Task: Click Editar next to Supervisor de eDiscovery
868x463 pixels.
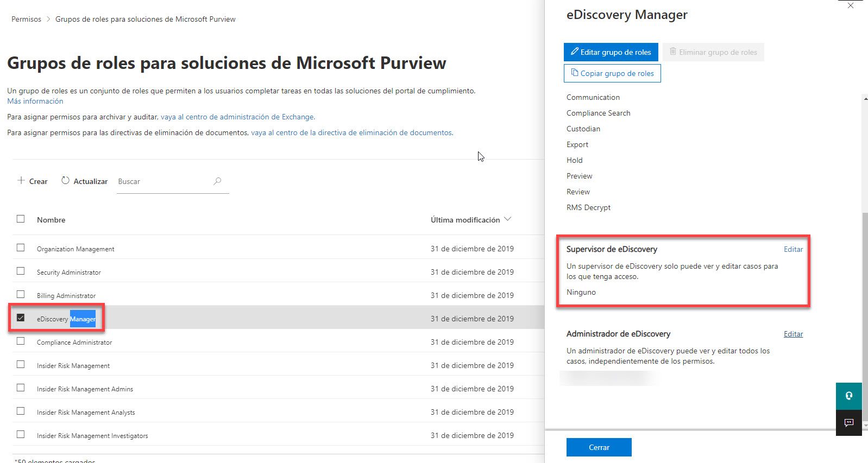Action: 793,249
